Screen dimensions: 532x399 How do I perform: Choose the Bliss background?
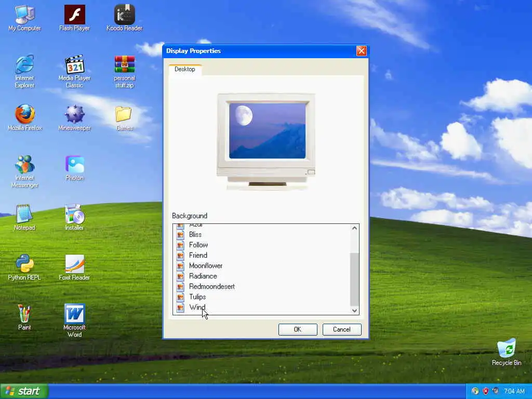pos(195,234)
